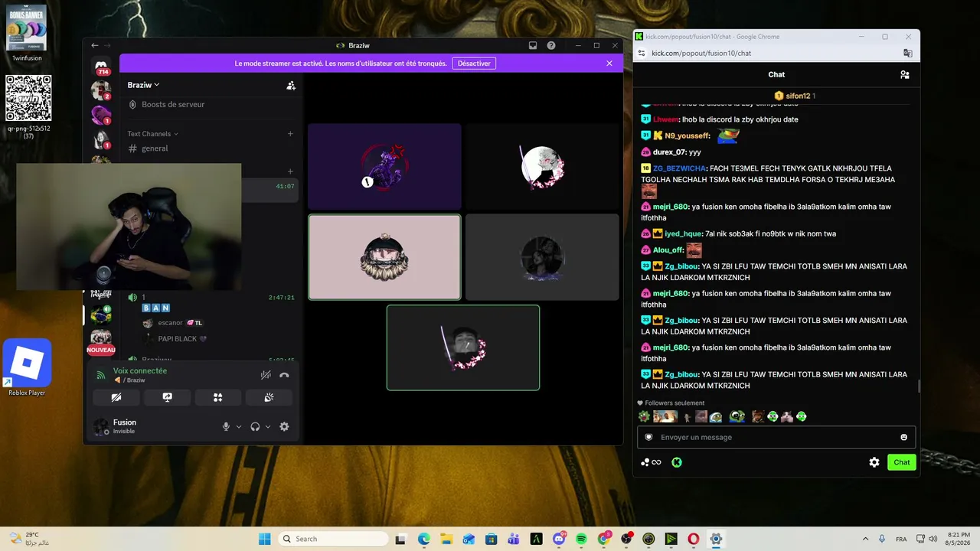
Task: Click username durex_07 in Kick chat
Action: coord(669,152)
